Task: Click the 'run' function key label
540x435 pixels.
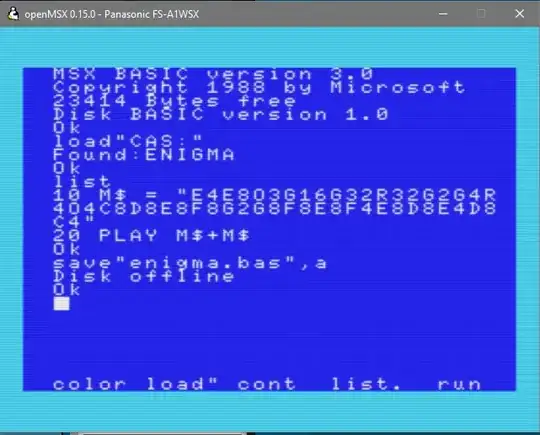Action: [459, 384]
